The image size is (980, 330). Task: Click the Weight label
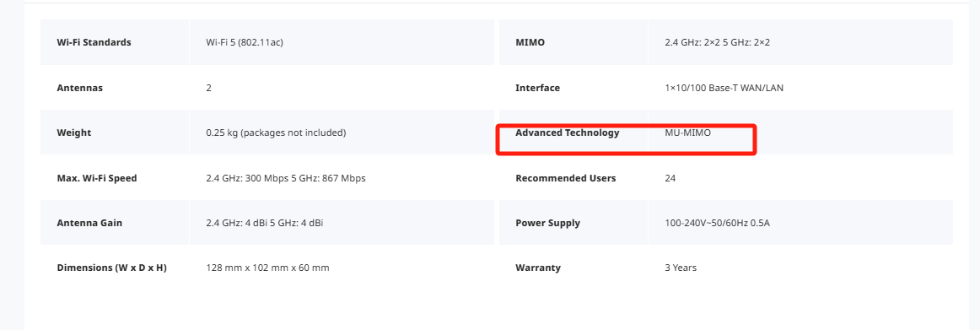(73, 133)
